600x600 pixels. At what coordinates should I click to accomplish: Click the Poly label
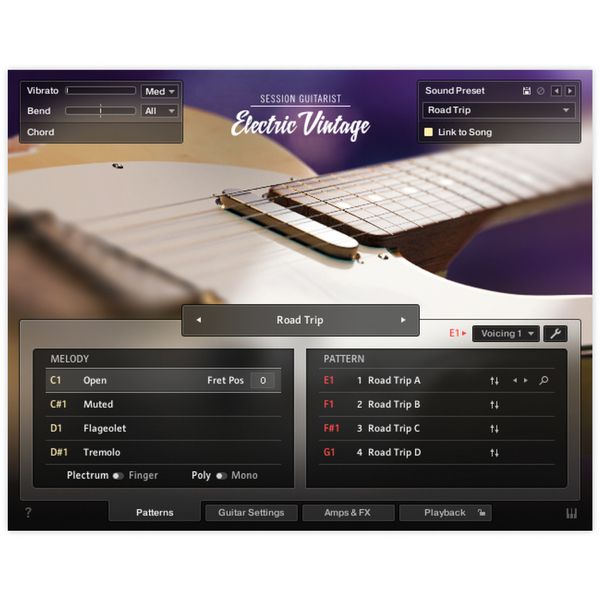201,476
